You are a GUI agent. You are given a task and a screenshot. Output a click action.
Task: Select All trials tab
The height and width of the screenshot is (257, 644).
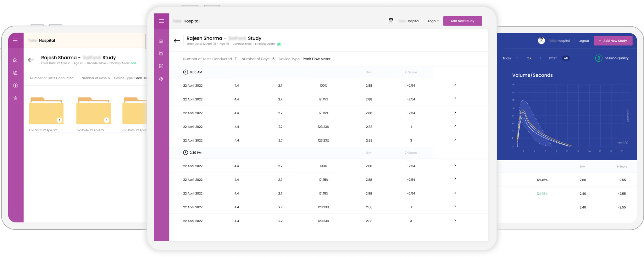tap(566, 58)
